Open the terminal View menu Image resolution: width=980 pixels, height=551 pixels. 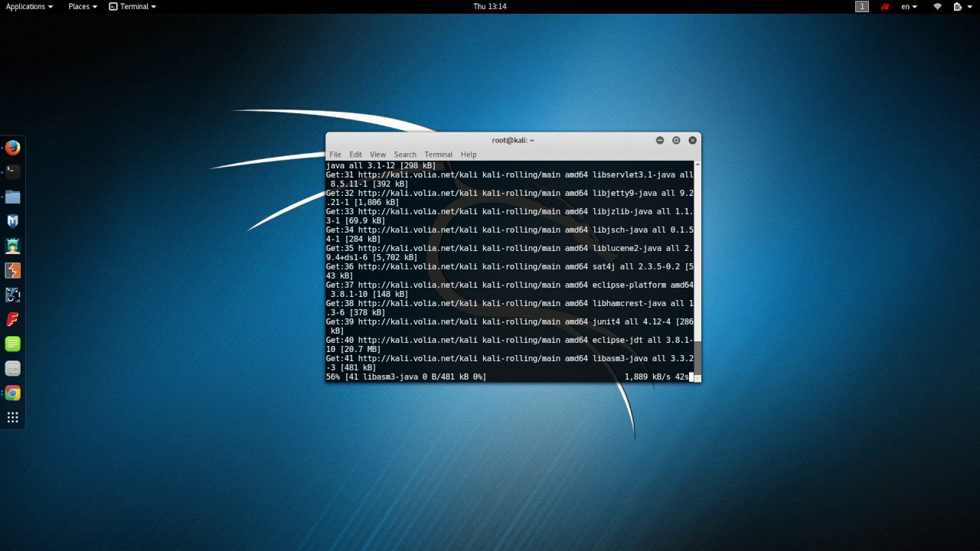pos(378,155)
